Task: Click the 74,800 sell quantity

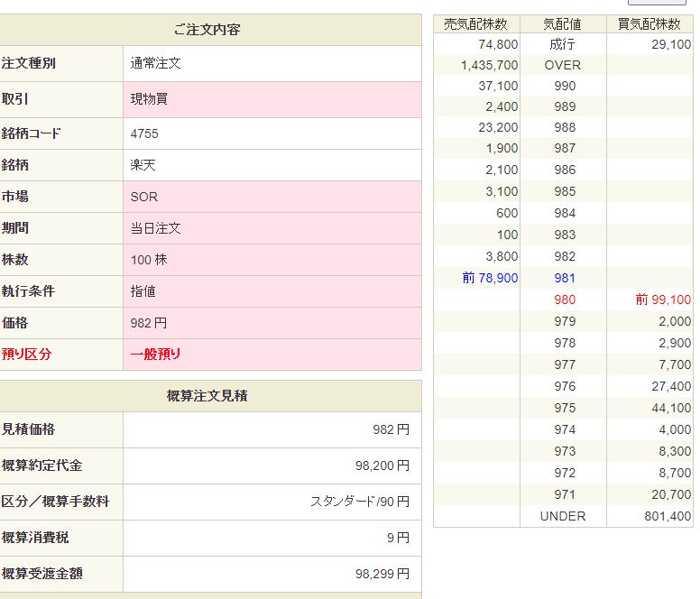Action: coord(498,44)
